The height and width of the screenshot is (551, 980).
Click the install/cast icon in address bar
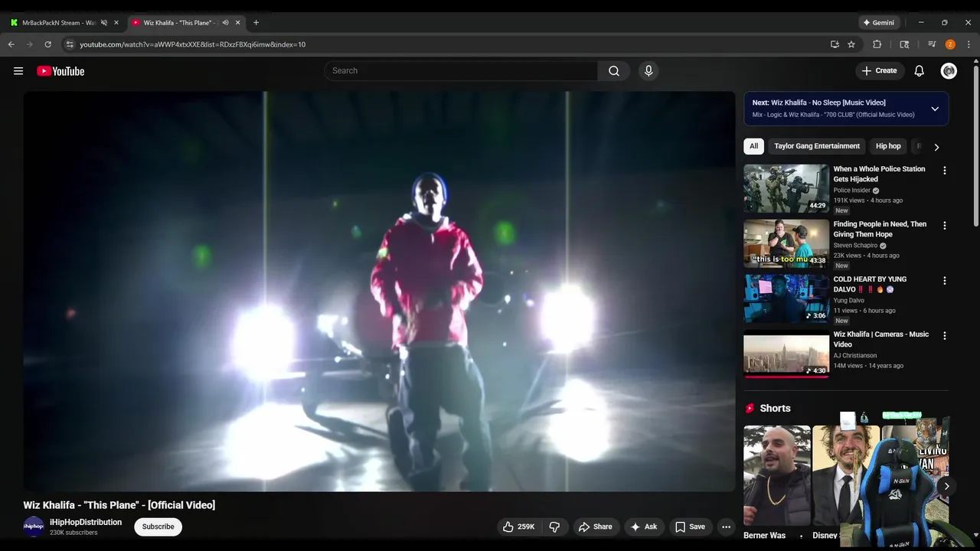point(835,44)
